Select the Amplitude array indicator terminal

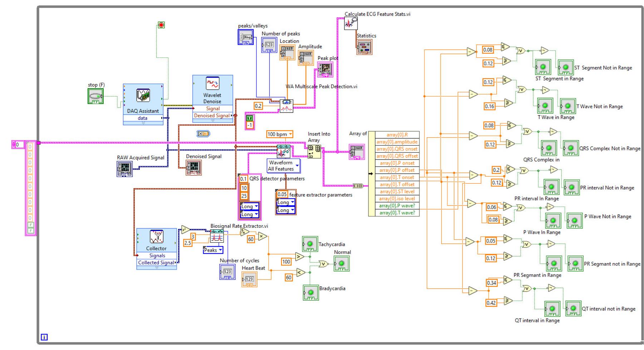pos(306,58)
